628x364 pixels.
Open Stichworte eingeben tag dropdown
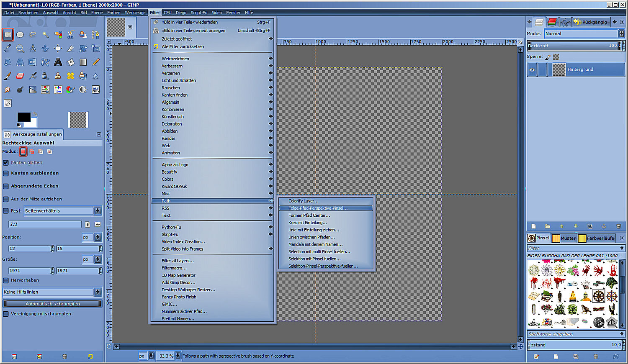coord(622,334)
